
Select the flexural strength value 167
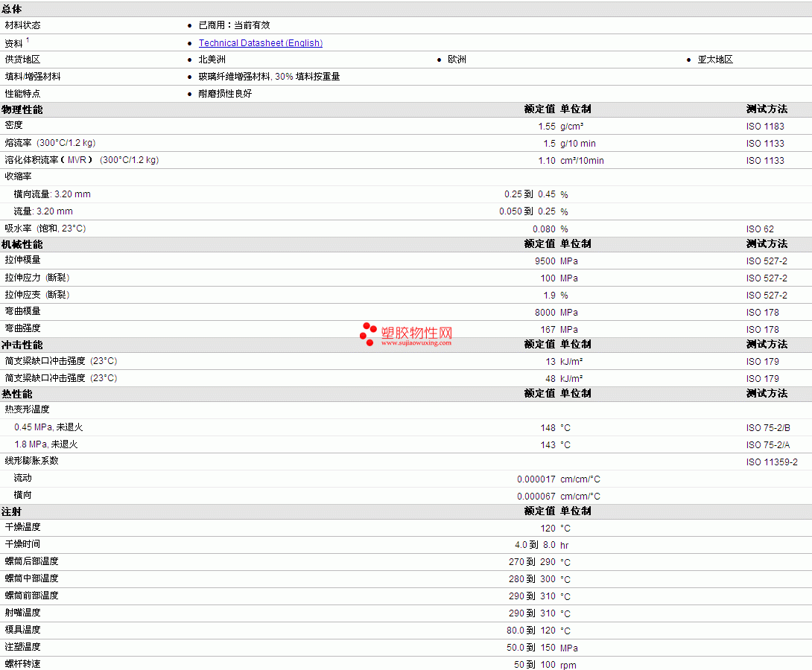pyautogui.click(x=548, y=330)
